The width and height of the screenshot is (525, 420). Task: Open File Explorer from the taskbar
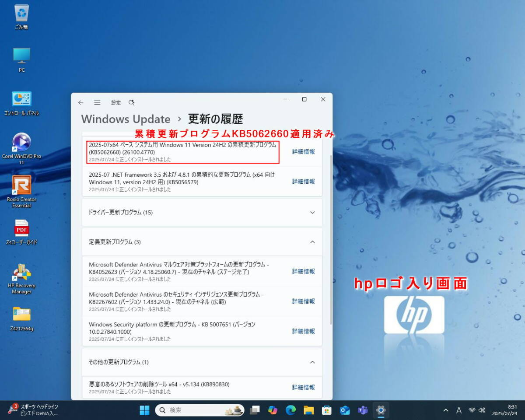(309, 410)
